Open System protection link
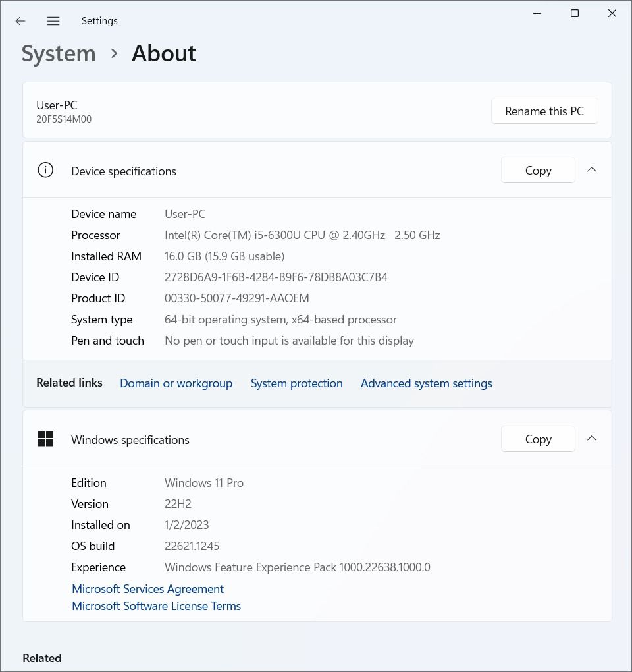The image size is (632, 672). click(x=297, y=383)
